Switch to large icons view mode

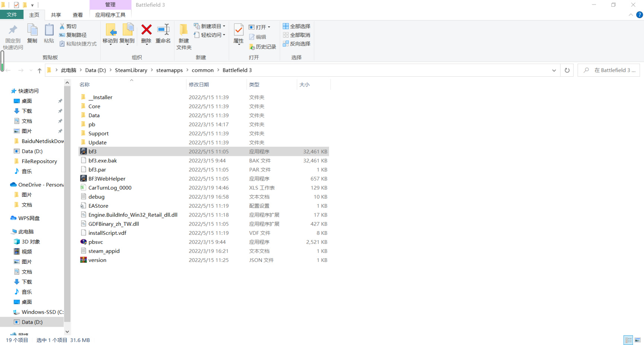pyautogui.click(x=637, y=340)
